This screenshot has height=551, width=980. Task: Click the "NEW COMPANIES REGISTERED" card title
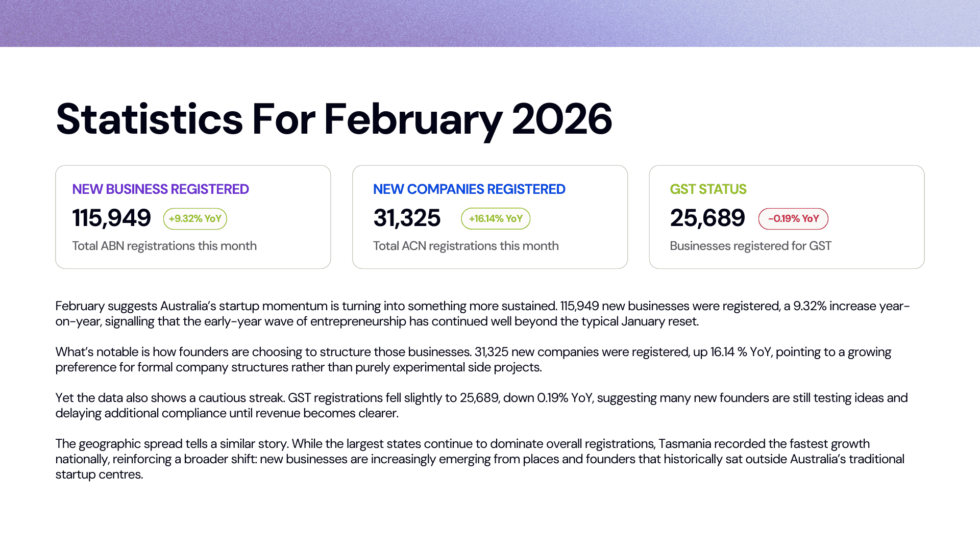coord(469,189)
